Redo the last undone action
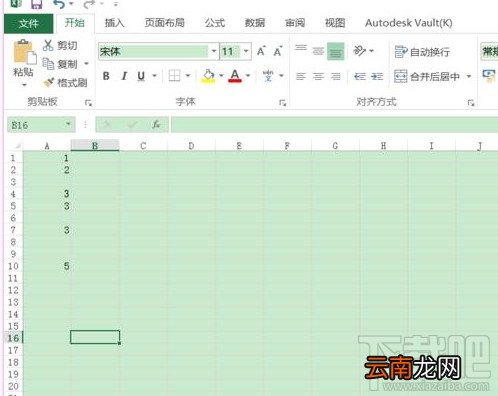This screenshot has height=396, width=498. point(89,4)
